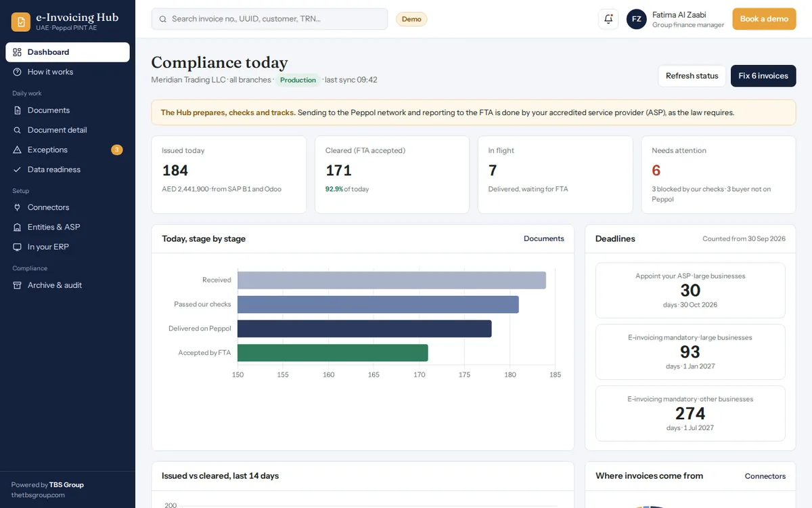Click the search magnifier icon
This screenshot has height=508, width=812.
coord(162,19)
